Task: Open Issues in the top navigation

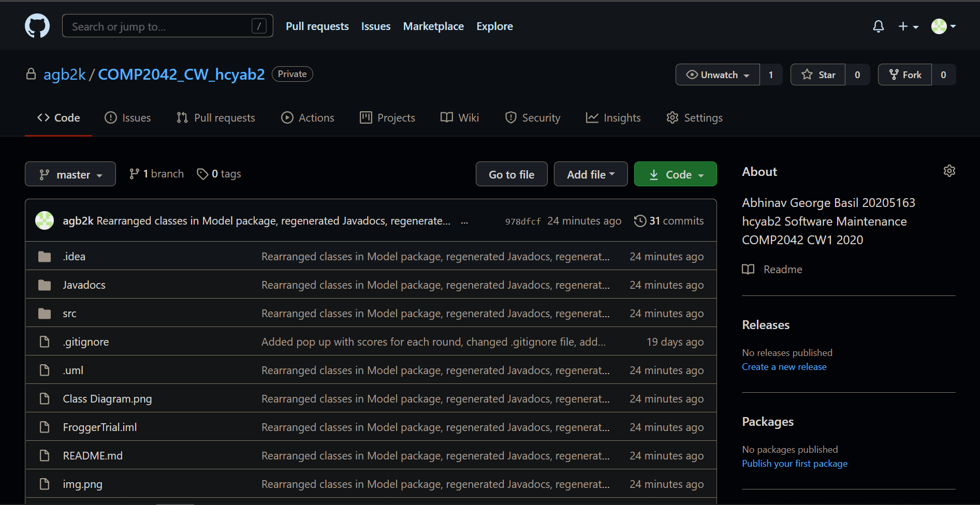Action: (x=376, y=26)
